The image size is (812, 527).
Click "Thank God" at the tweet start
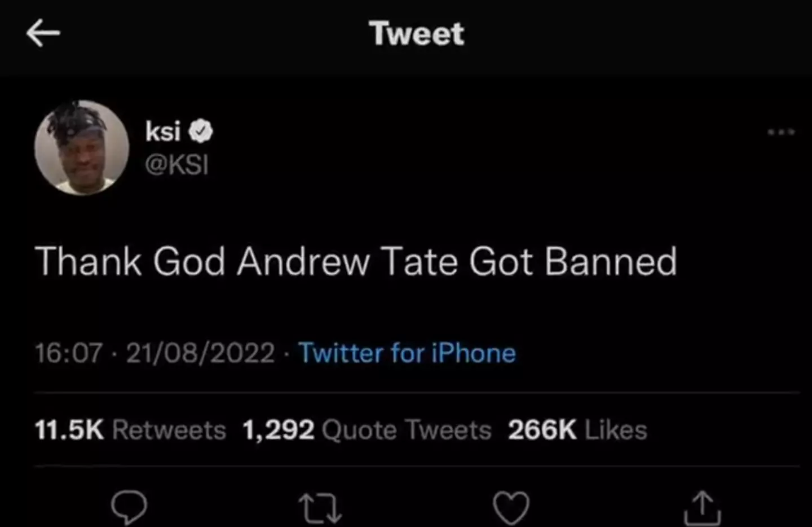tap(130, 262)
